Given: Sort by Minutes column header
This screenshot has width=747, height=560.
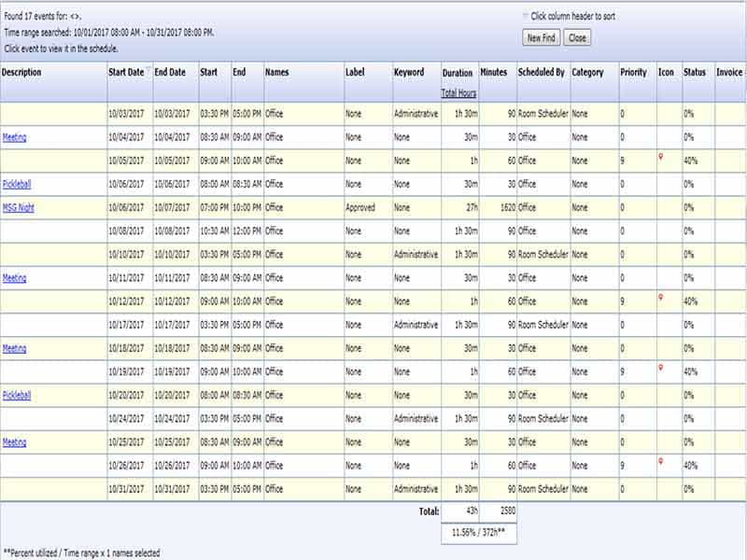Looking at the screenshot, I should (494, 73).
